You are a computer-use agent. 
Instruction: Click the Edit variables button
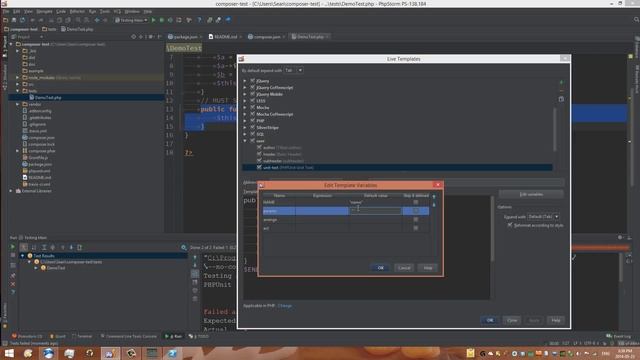531,194
